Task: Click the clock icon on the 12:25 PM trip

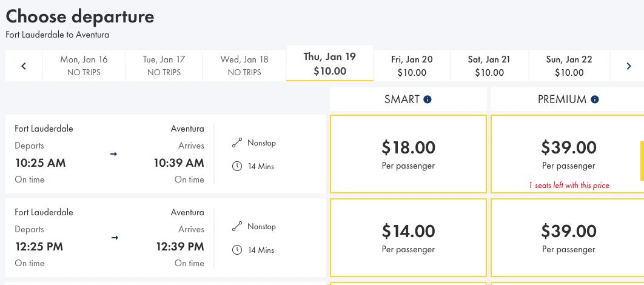Action: pyautogui.click(x=237, y=250)
